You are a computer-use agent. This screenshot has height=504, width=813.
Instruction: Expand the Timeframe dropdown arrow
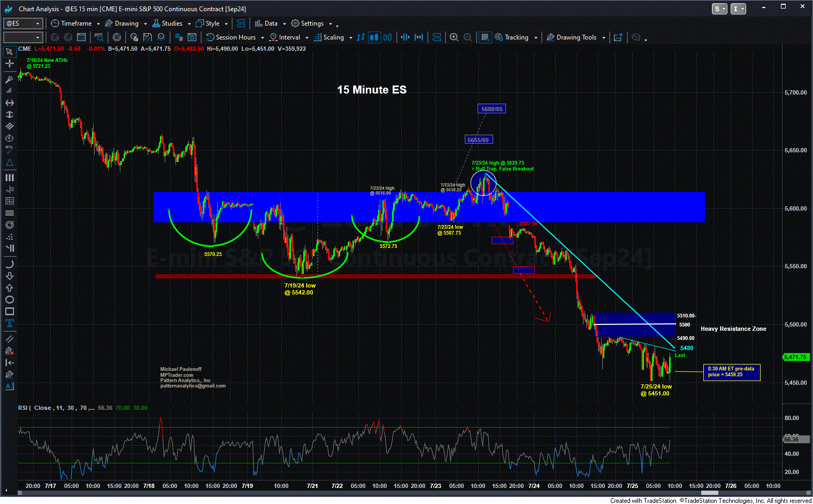click(98, 24)
